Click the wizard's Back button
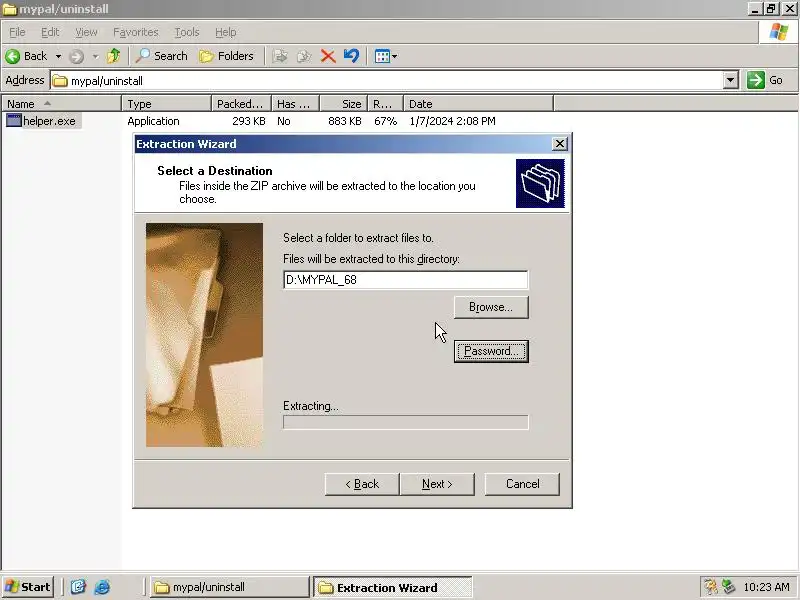800x600 pixels. [362, 484]
